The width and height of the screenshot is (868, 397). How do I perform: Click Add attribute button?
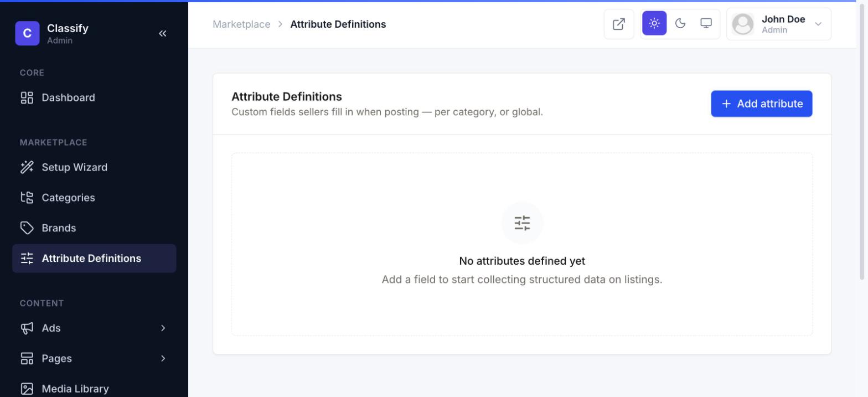(761, 104)
